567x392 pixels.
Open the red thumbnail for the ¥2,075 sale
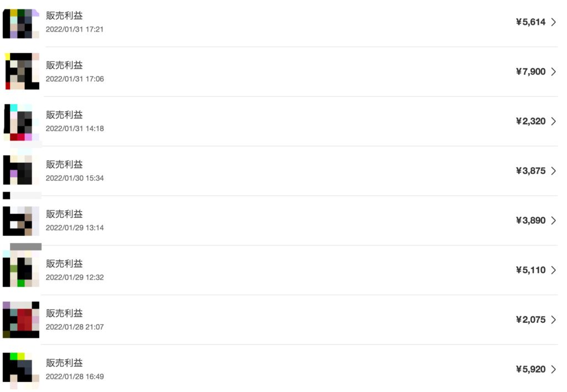pyautogui.click(x=21, y=319)
